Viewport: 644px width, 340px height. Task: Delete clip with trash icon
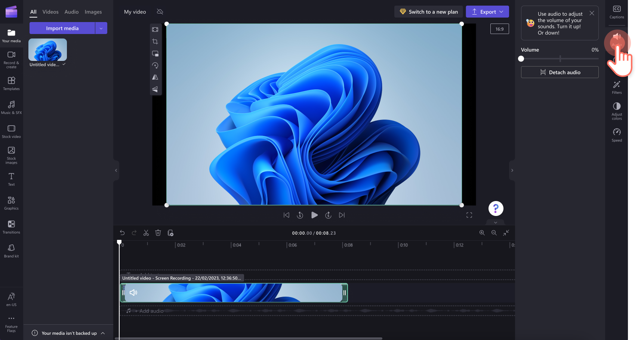pyautogui.click(x=158, y=233)
